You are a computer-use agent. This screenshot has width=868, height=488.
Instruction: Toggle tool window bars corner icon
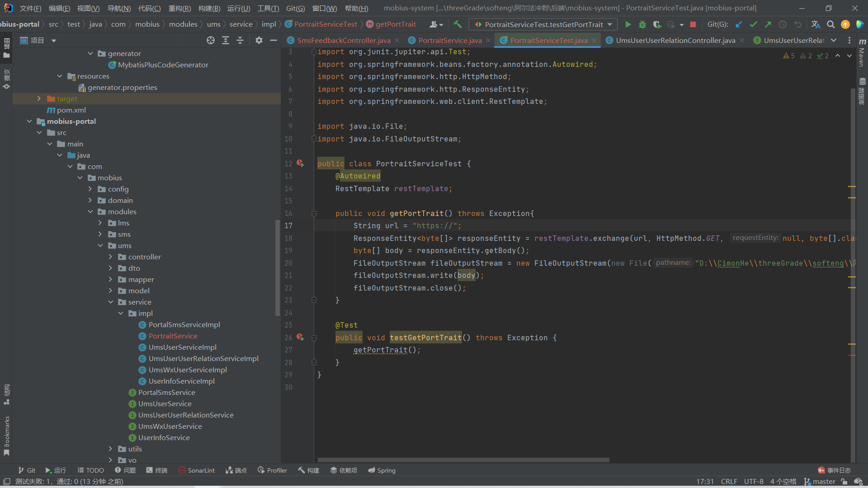[6, 482]
